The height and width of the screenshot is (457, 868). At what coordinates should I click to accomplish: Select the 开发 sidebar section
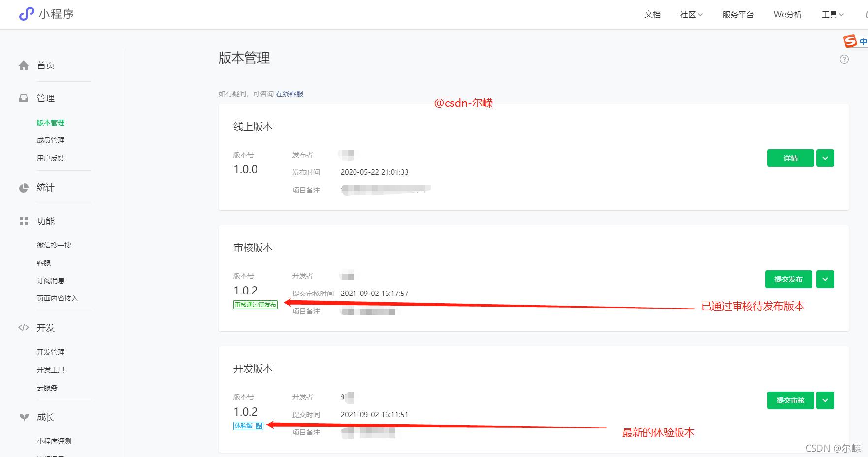tap(46, 328)
